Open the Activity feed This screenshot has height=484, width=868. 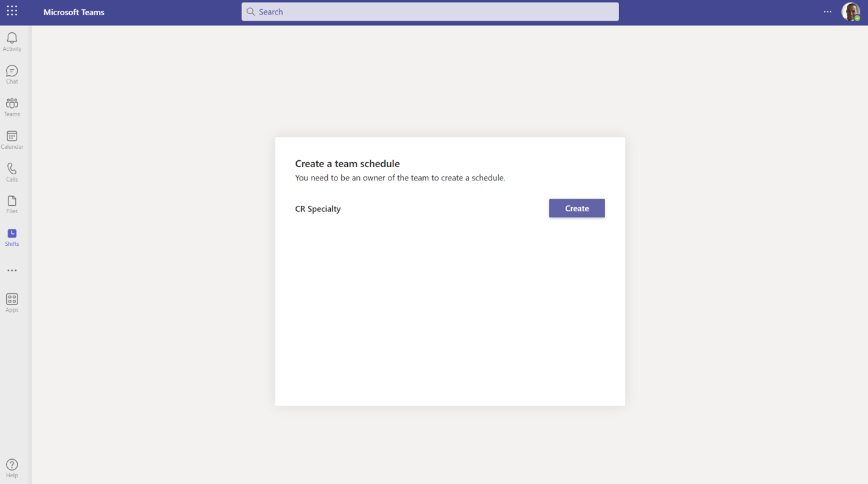click(12, 42)
